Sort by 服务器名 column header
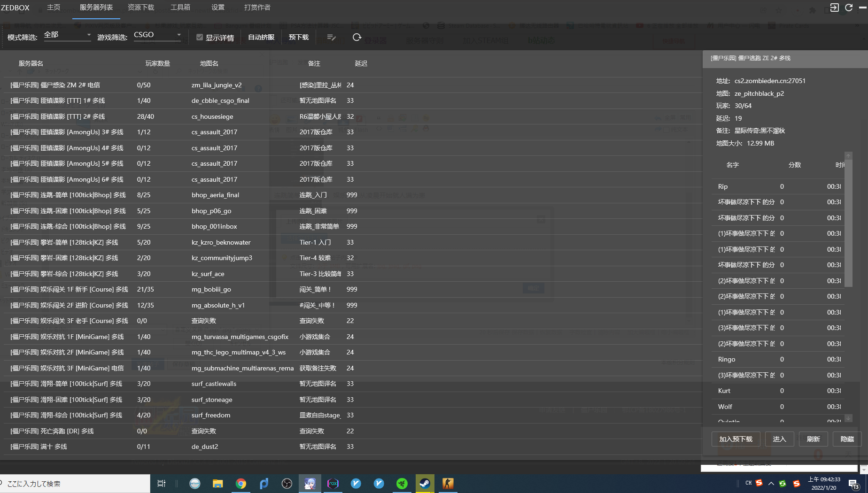 click(31, 63)
